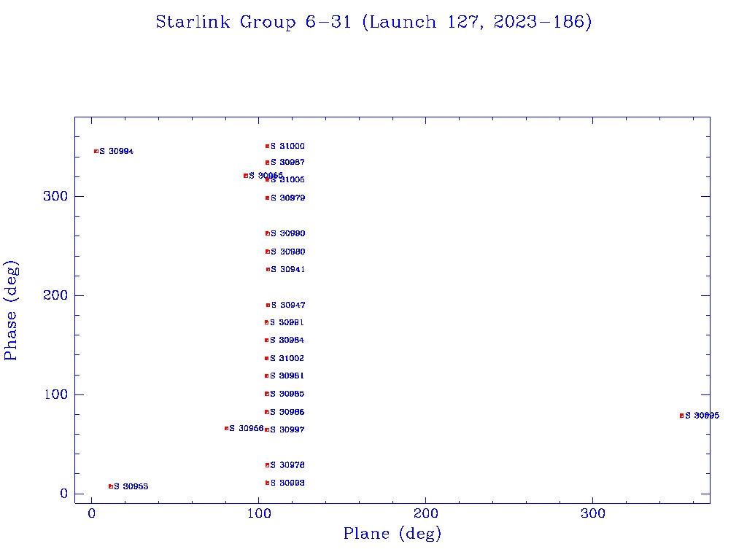747x560 pixels.
Task: Click the 100 tick label on Plane axis
Action: (x=259, y=513)
